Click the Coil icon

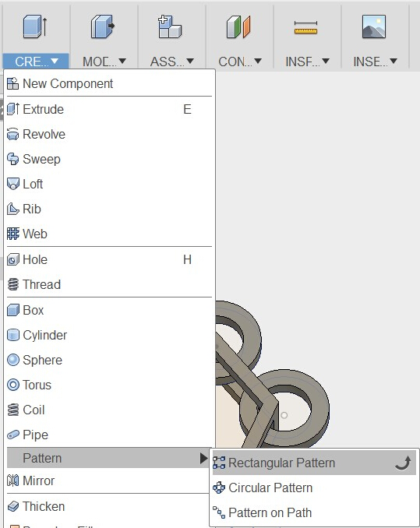point(12,410)
